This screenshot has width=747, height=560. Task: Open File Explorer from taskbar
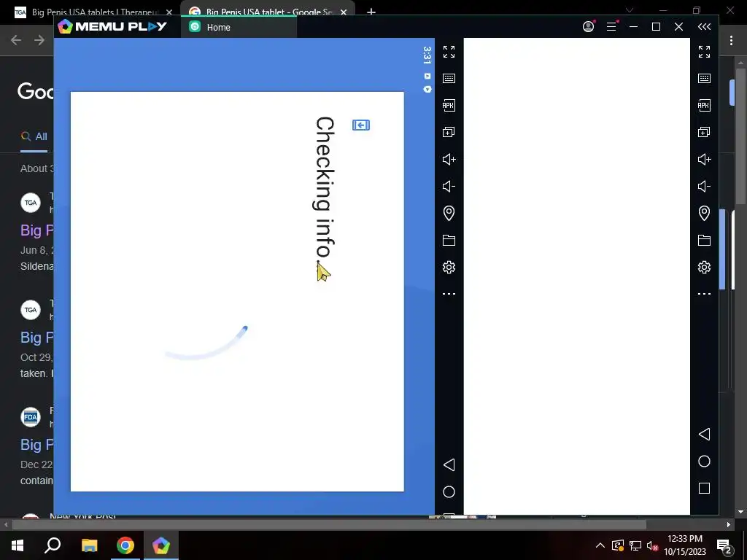(89, 545)
